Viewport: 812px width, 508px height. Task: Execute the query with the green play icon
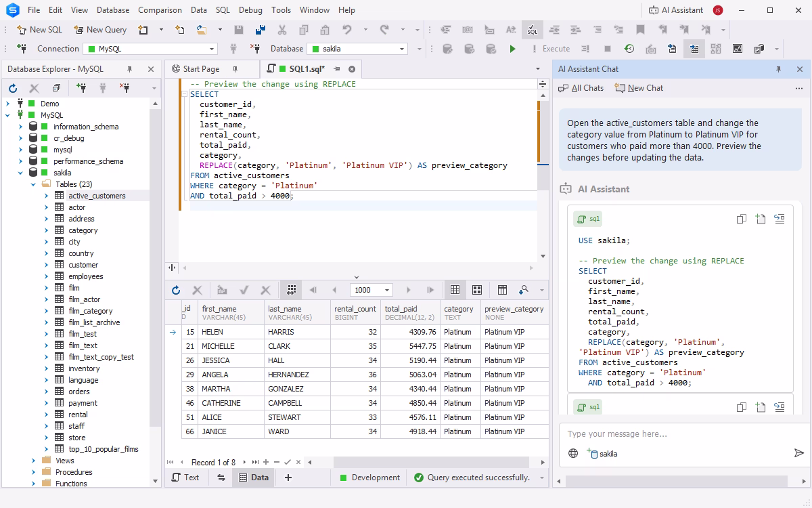point(512,49)
